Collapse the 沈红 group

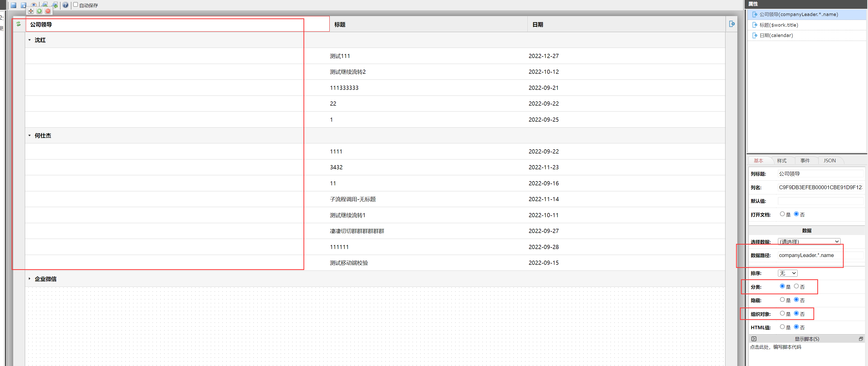point(30,40)
